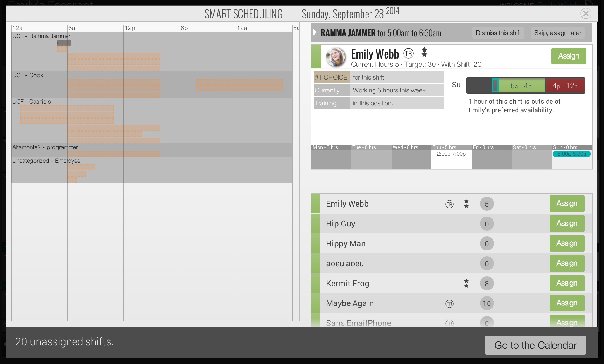Click 20 unassigned shifts status text
The image size is (604, 364).
coord(64,341)
